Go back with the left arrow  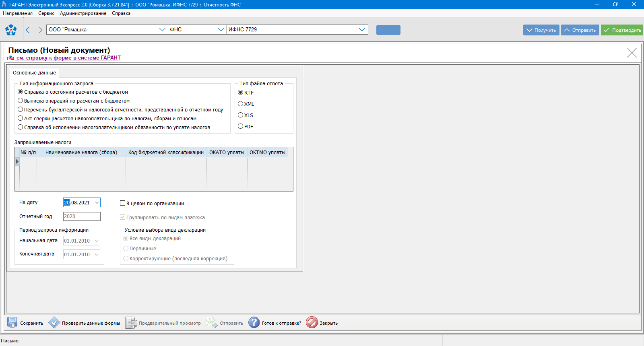coord(29,30)
